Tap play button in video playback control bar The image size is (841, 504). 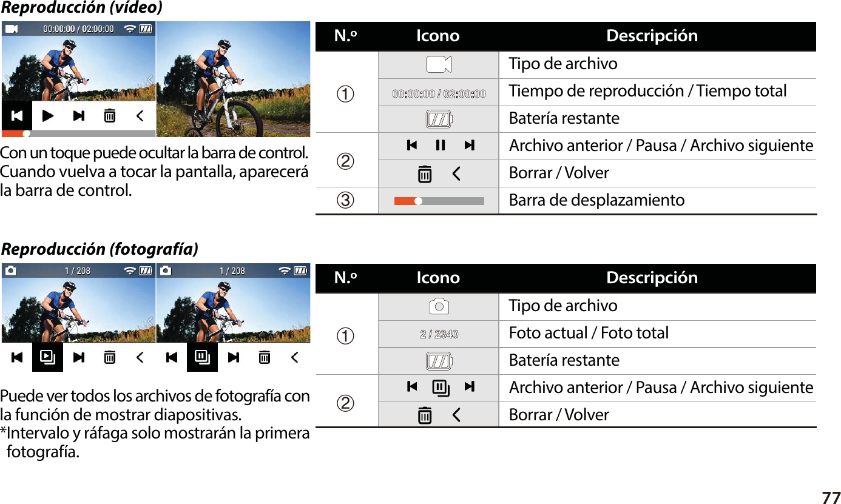[x=48, y=115]
